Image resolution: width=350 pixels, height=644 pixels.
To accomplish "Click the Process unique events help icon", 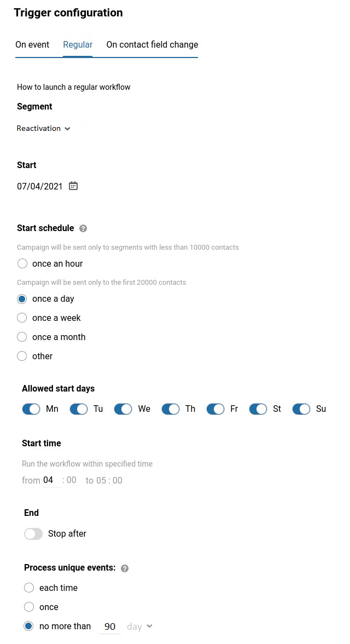I will coord(125,568).
